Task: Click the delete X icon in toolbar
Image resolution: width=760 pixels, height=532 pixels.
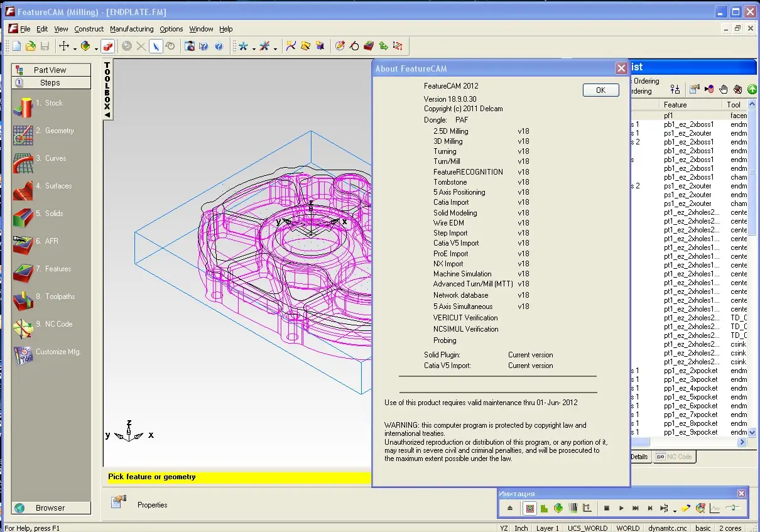Action: 141,46
